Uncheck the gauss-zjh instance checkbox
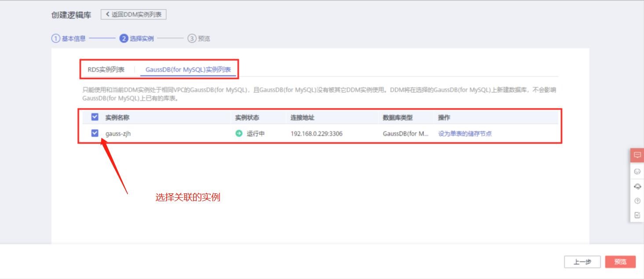The width and height of the screenshot is (644, 279). point(95,133)
